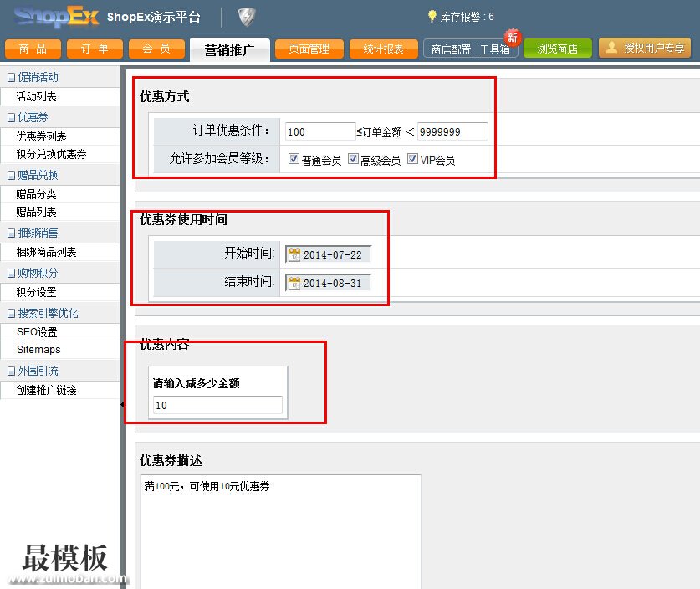Click the user icon on 授权用户专享

pos(611,49)
